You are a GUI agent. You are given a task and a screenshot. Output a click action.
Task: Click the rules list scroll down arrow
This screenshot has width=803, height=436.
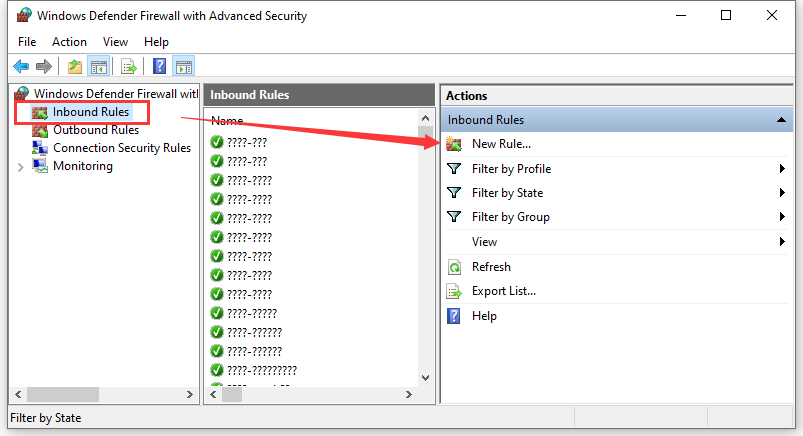(425, 378)
